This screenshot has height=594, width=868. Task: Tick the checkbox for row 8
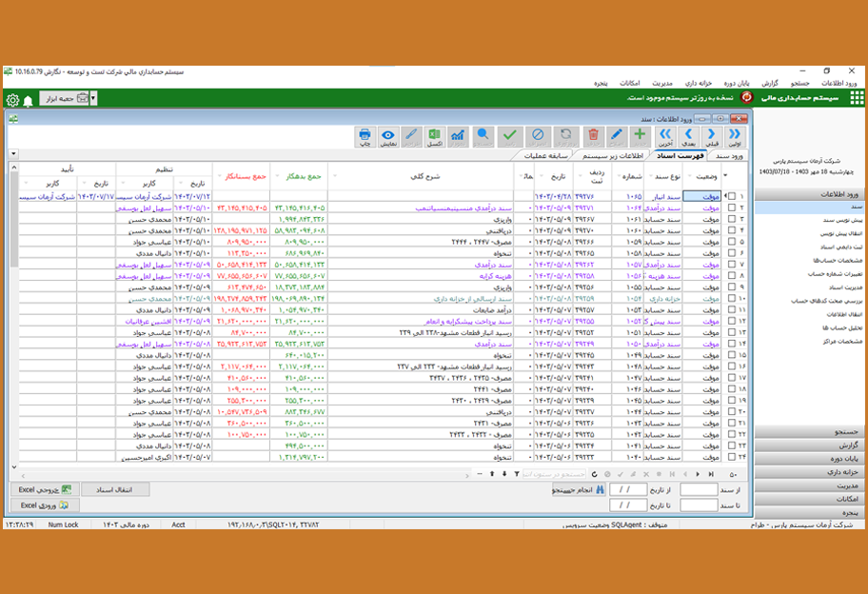click(732, 276)
